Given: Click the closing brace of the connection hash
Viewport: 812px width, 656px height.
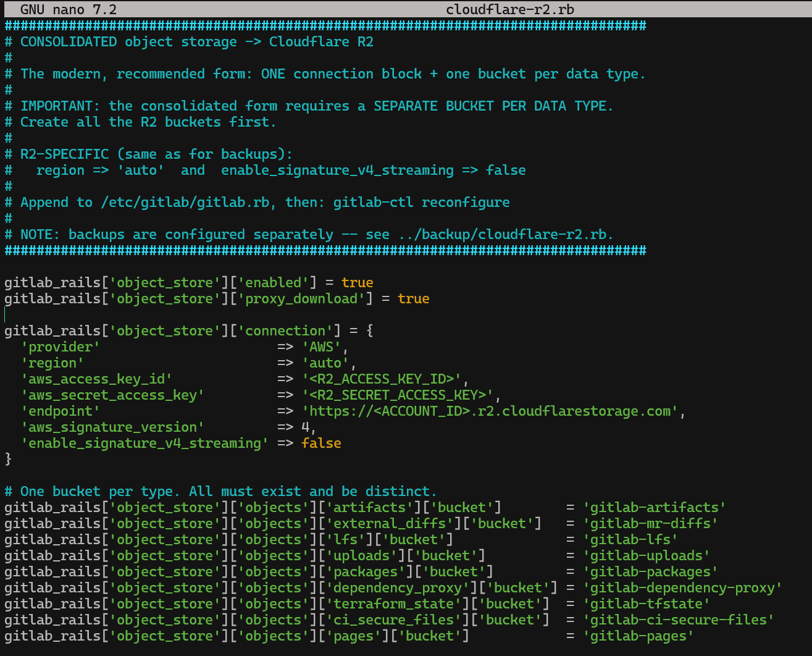Looking at the screenshot, I should tap(8, 460).
